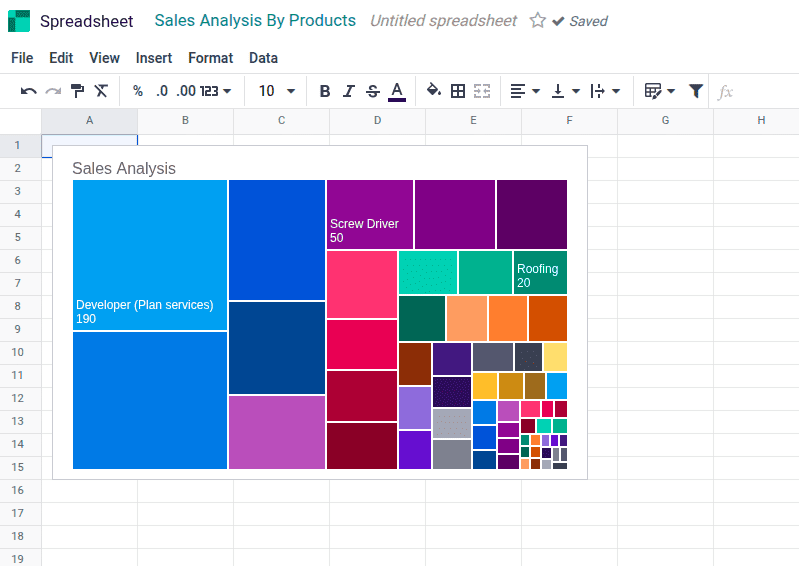Open the borders tool
The width and height of the screenshot is (799, 566).
pos(458,91)
